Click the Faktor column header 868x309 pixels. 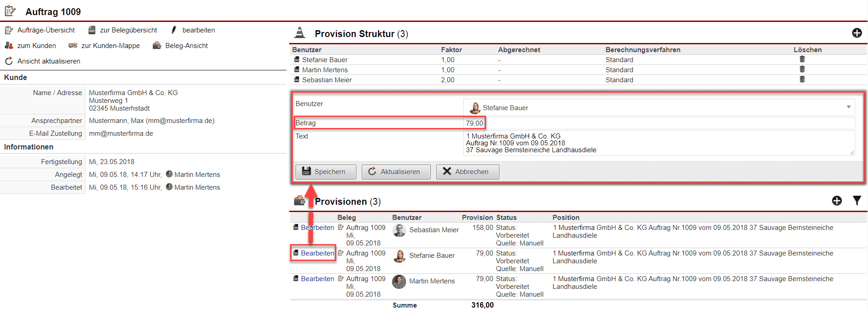[x=451, y=50]
